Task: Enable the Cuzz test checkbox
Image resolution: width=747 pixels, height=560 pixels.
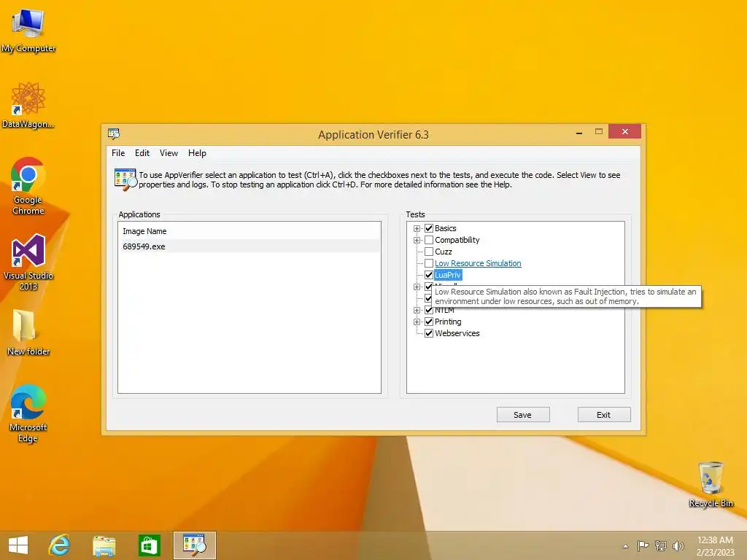Action: coord(429,252)
